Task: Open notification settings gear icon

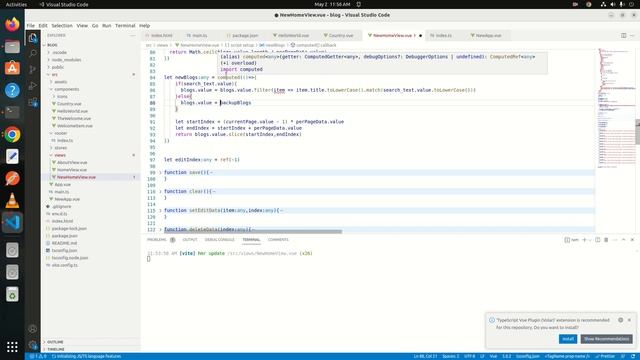Action: pos(620,320)
